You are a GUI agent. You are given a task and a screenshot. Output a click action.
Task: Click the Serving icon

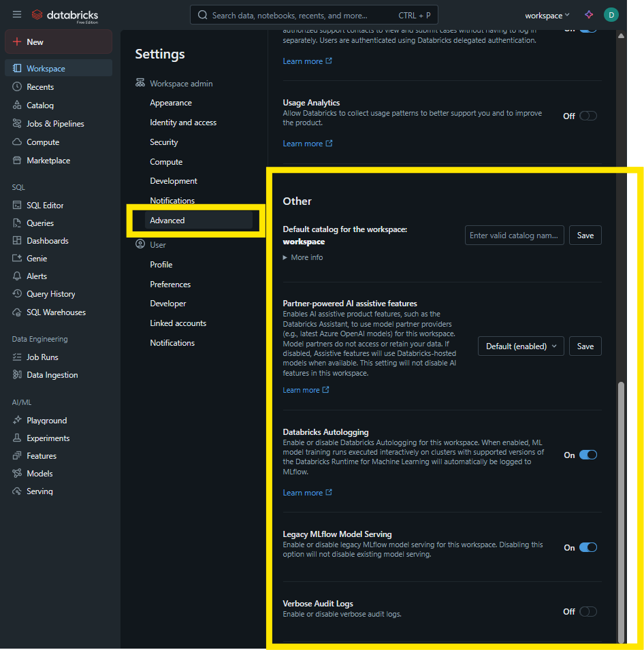click(x=17, y=491)
